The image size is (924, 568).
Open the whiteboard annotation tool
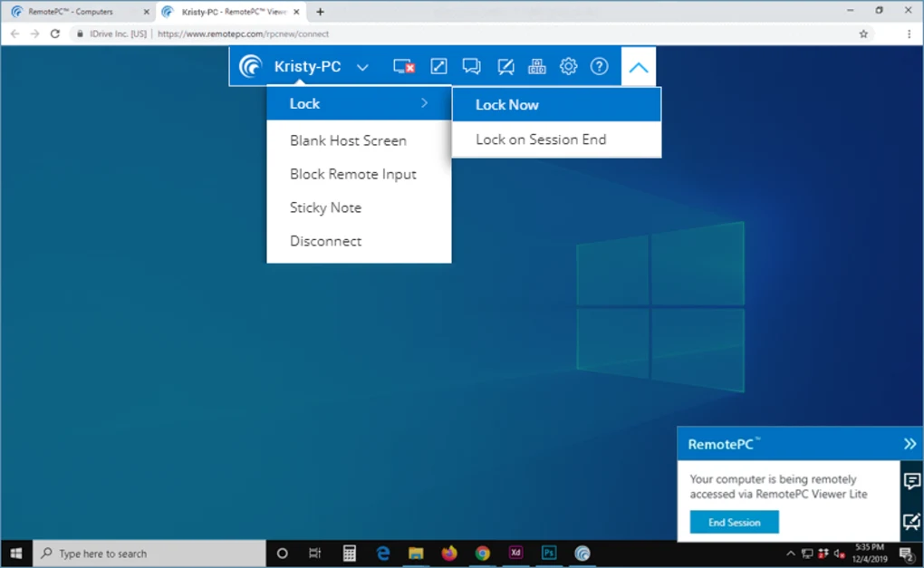click(x=505, y=65)
